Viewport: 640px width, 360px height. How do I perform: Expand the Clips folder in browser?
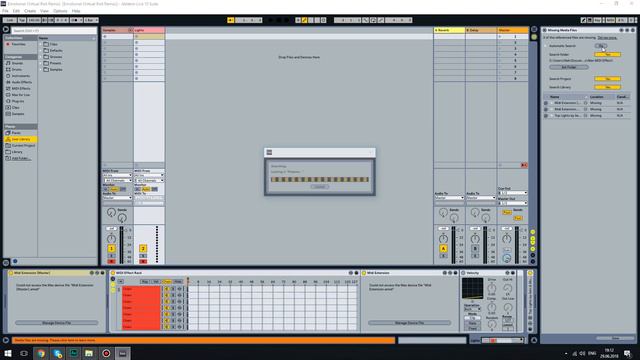tap(41, 44)
